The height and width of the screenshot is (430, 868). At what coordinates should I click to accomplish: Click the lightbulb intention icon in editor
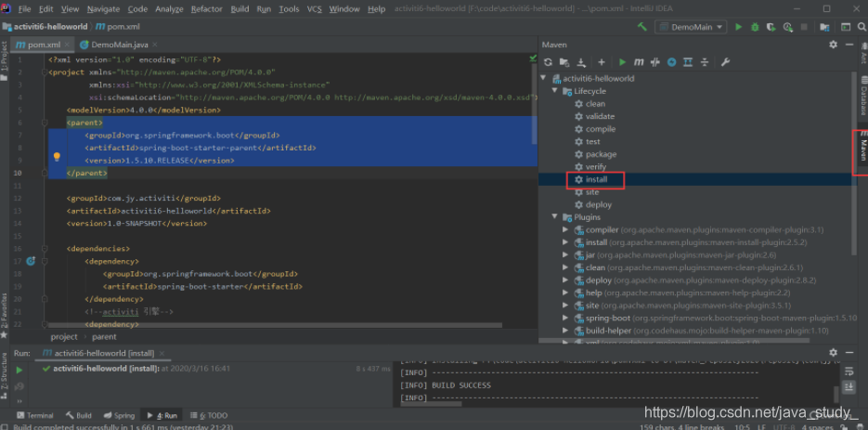point(57,157)
